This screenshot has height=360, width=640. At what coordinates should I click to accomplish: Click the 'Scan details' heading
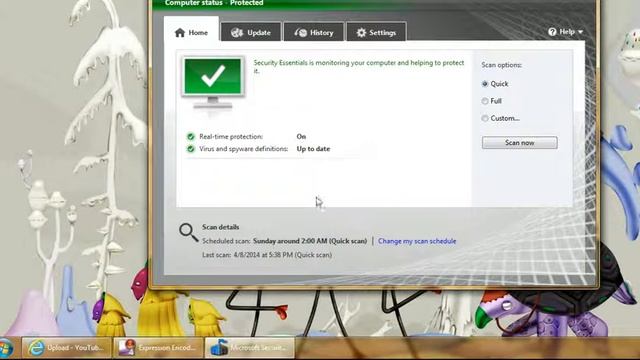(220, 227)
